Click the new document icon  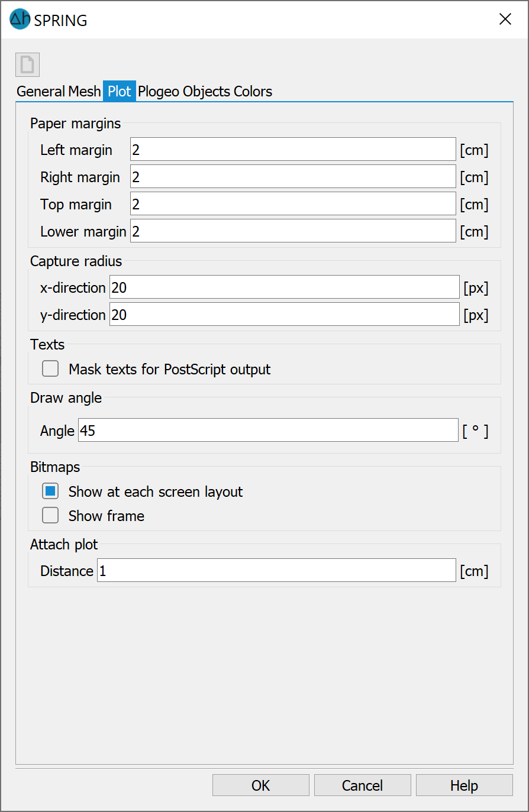(27, 65)
